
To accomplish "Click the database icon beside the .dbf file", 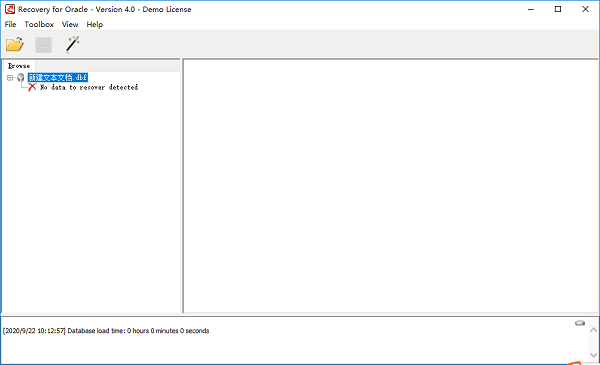I will (21, 78).
